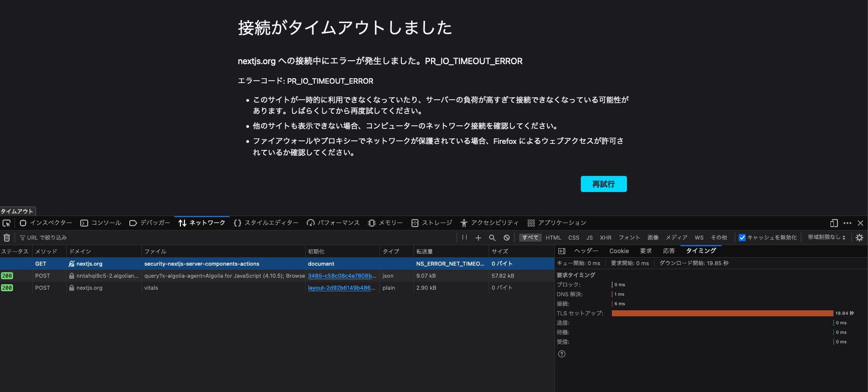The image size is (868, 392).
Task: Sort by 初期化 column header
Action: pyautogui.click(x=342, y=251)
